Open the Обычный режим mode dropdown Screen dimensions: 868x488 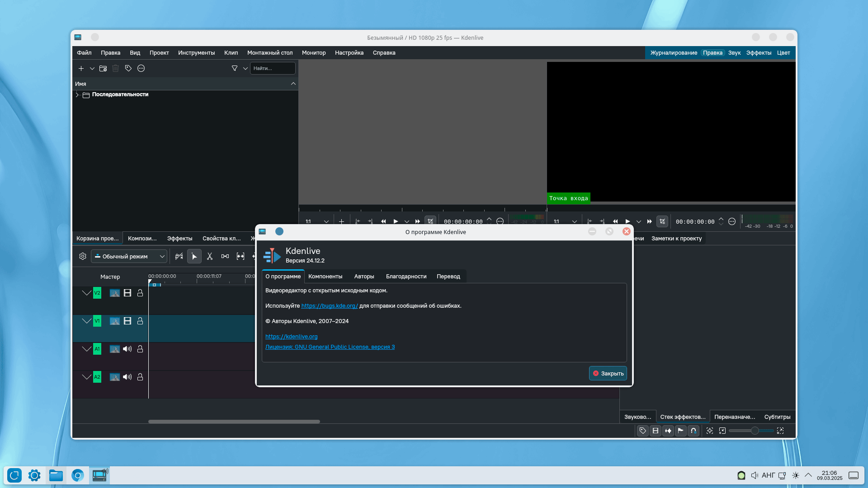pos(129,256)
